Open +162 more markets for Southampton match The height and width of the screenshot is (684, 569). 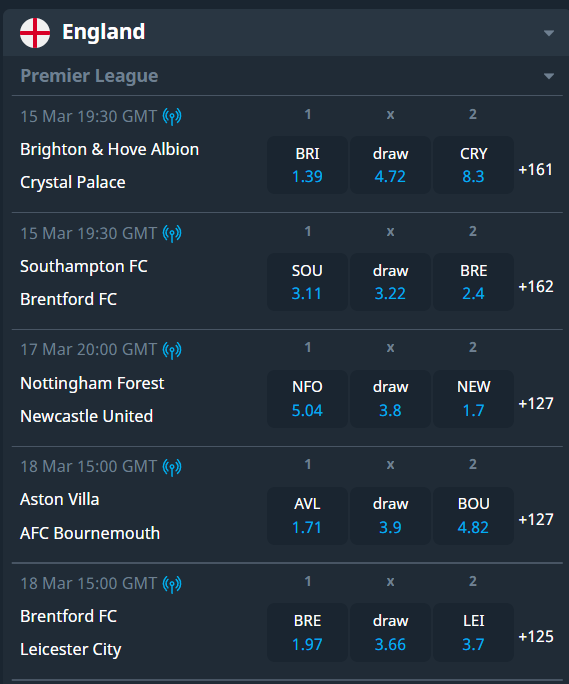coord(535,287)
